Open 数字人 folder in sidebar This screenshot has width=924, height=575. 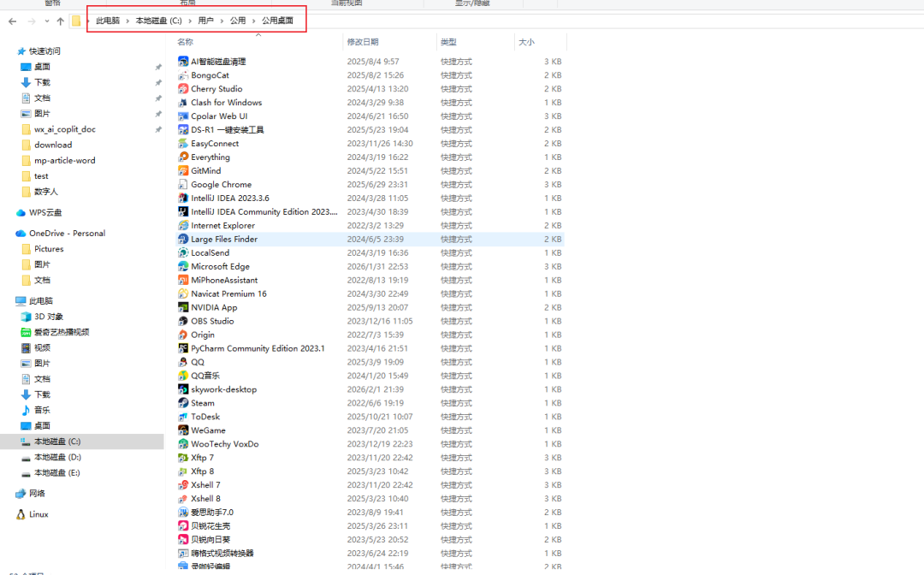point(46,192)
